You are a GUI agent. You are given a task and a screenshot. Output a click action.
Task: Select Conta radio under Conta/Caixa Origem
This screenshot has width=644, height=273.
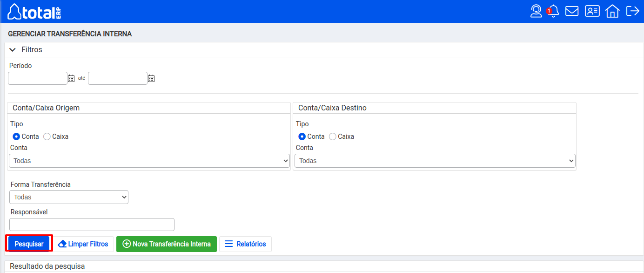click(x=16, y=136)
